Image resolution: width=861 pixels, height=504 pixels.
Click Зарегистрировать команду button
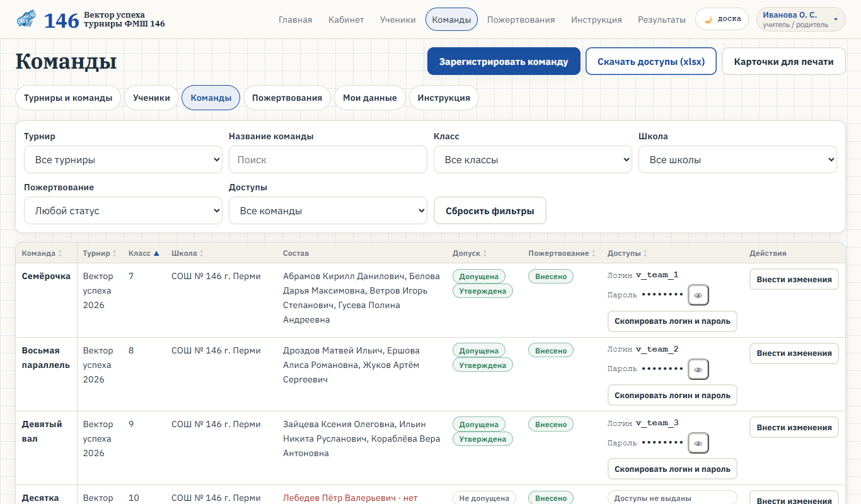pos(504,61)
